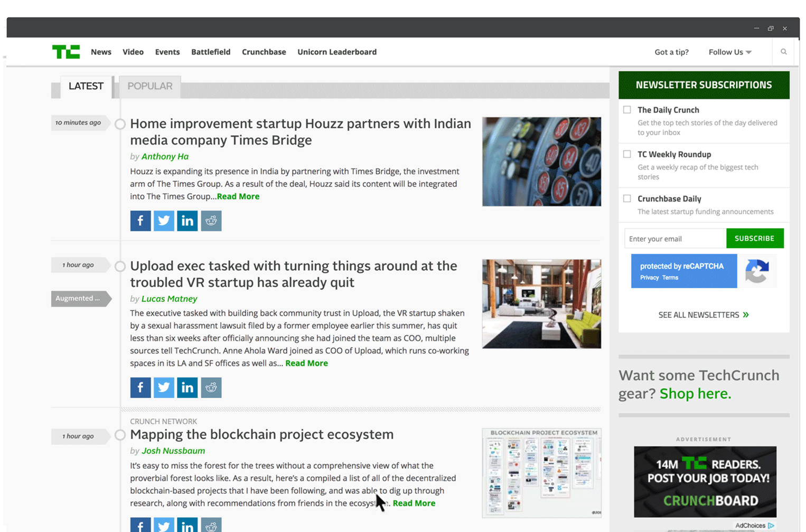Expand the Follow Us dropdown
Screen dimensions: 806x532
[730, 52]
